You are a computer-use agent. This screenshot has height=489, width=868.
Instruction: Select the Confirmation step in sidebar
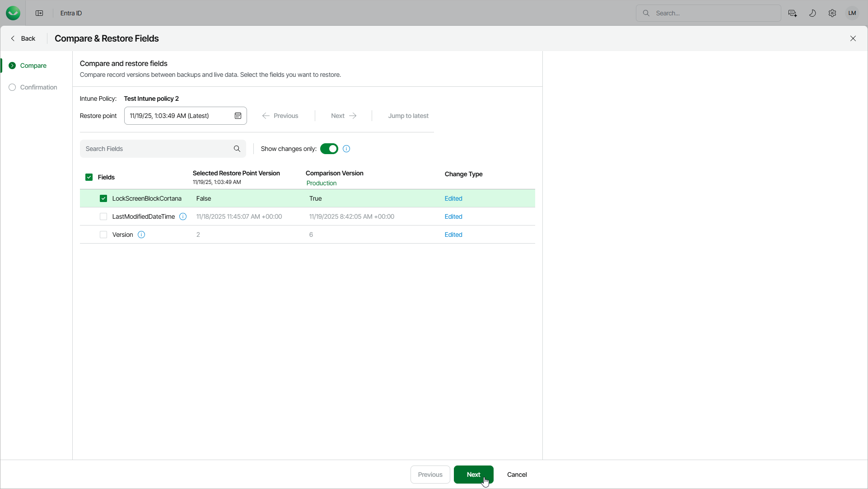[38, 87]
